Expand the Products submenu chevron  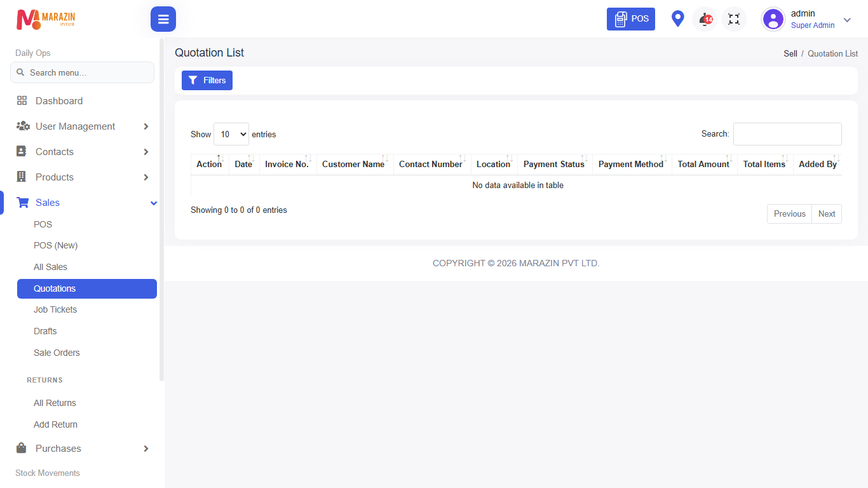146,177
